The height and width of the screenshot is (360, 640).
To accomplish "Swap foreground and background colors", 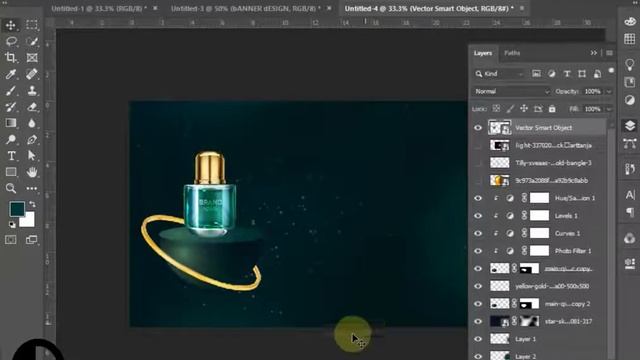I will click(x=32, y=204).
